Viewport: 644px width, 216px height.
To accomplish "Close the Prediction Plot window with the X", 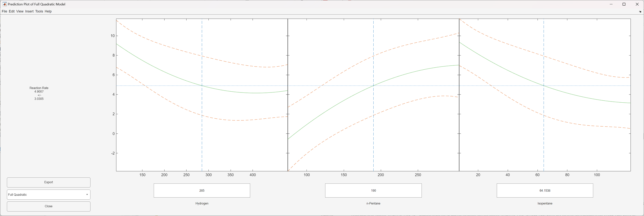I will pyautogui.click(x=637, y=4).
